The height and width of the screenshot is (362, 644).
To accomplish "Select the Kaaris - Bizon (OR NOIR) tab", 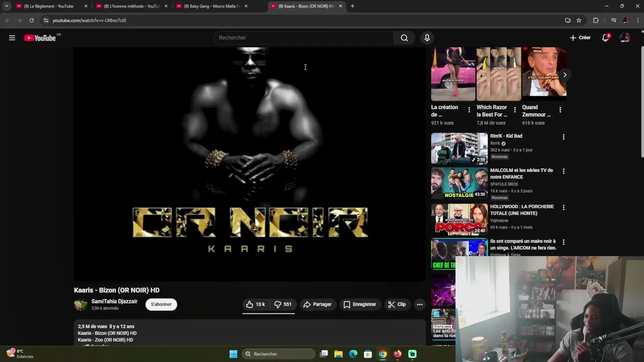I will pyautogui.click(x=306, y=6).
